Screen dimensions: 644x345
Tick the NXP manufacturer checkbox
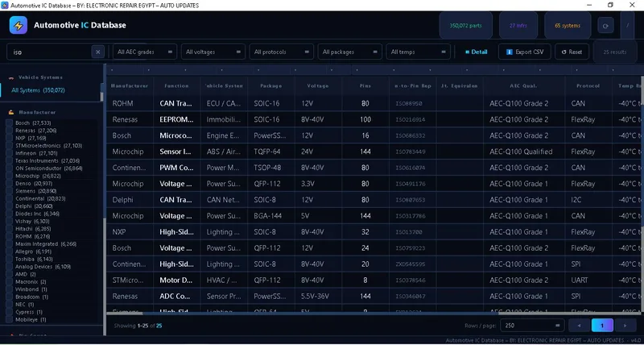9,138
